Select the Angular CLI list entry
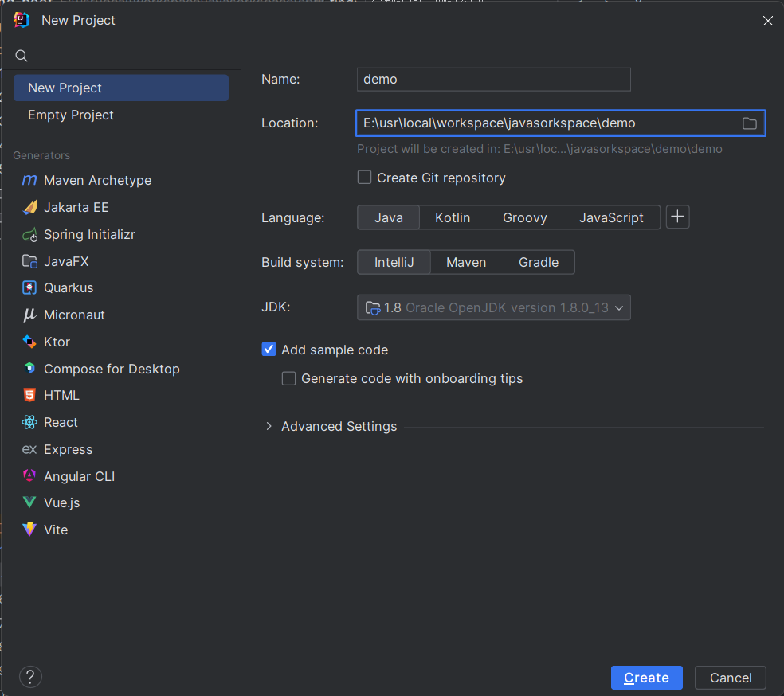Viewport: 784px width, 696px height. (x=121, y=476)
